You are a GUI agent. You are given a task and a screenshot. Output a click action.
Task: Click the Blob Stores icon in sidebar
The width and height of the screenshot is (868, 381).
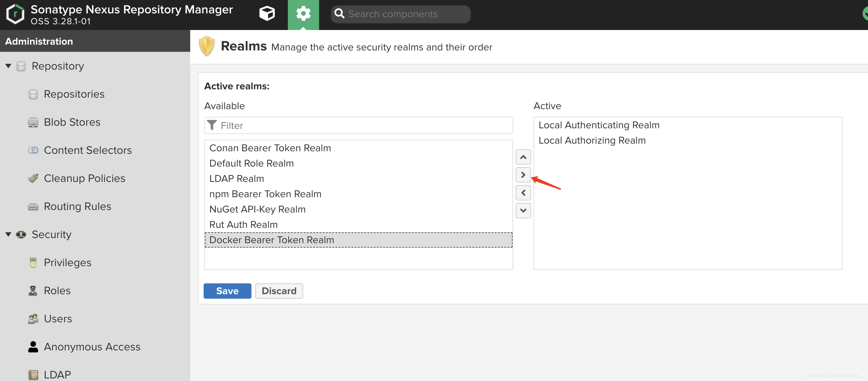(33, 122)
